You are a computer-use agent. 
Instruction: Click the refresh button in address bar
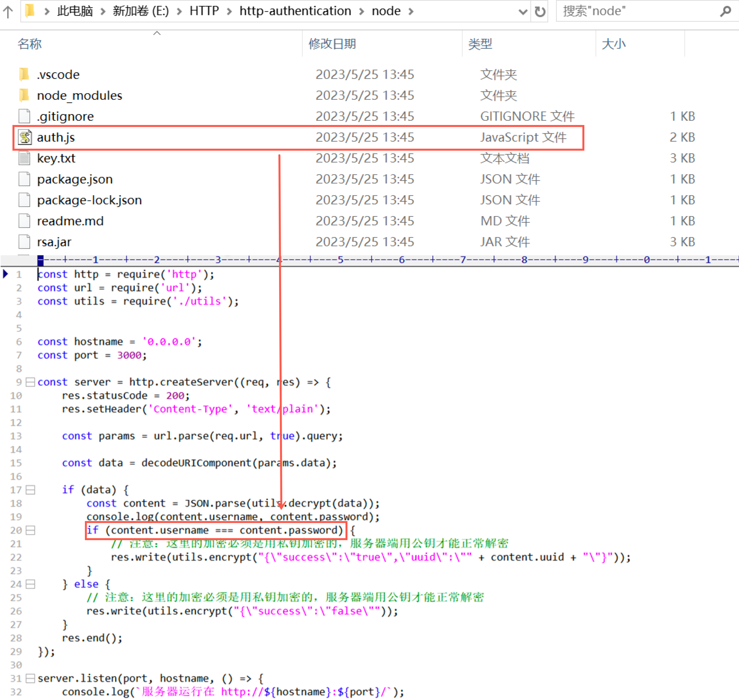tap(540, 12)
